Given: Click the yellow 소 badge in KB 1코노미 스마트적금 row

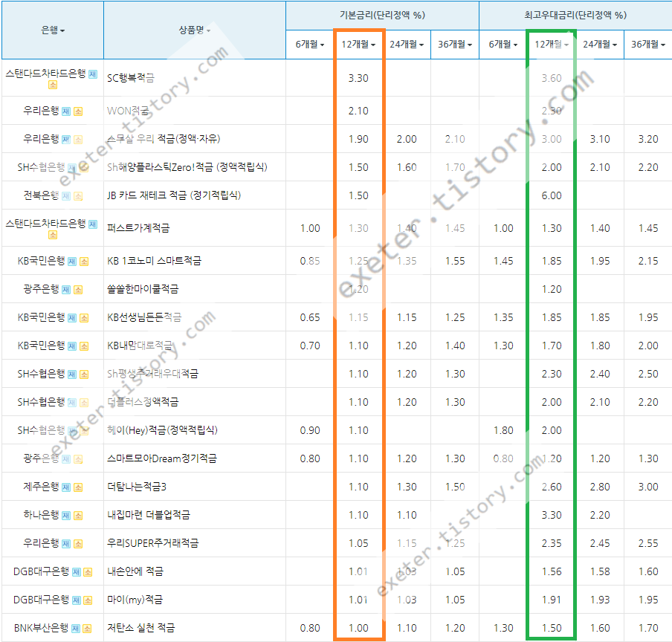Looking at the screenshot, I should (84, 262).
